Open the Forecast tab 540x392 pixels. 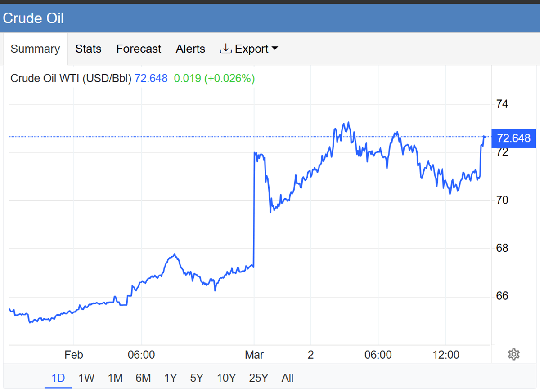click(139, 49)
